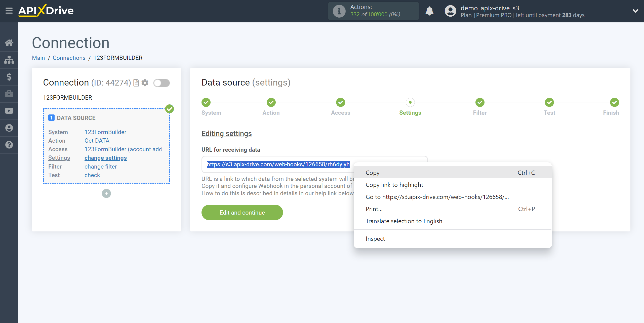This screenshot has width=644, height=323.
Task: Click the change settings link
Action: (x=105, y=158)
